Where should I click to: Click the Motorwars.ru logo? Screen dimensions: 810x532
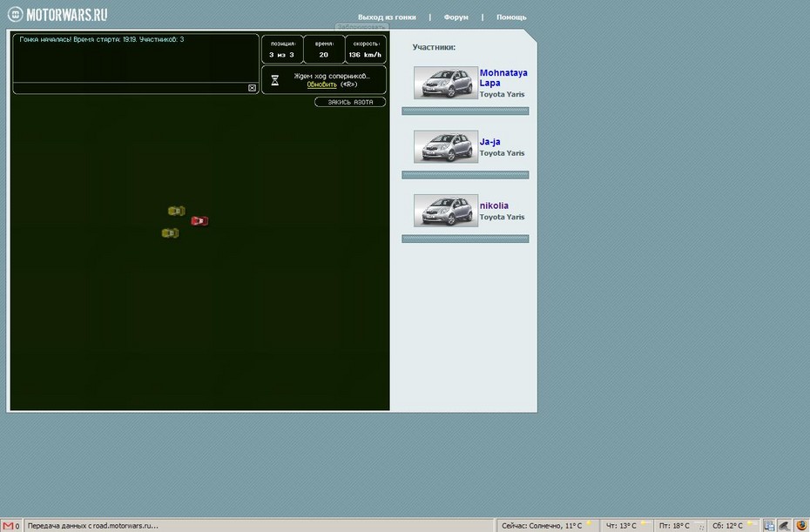[x=57, y=15]
